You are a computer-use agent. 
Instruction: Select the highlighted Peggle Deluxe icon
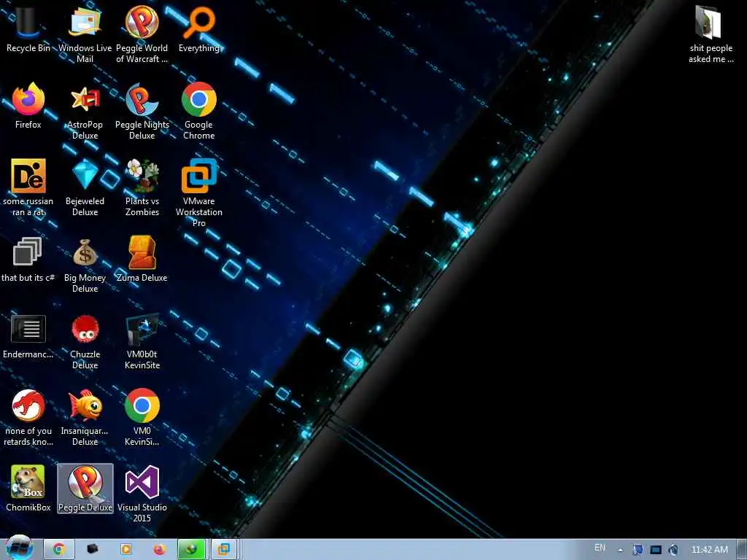point(85,489)
